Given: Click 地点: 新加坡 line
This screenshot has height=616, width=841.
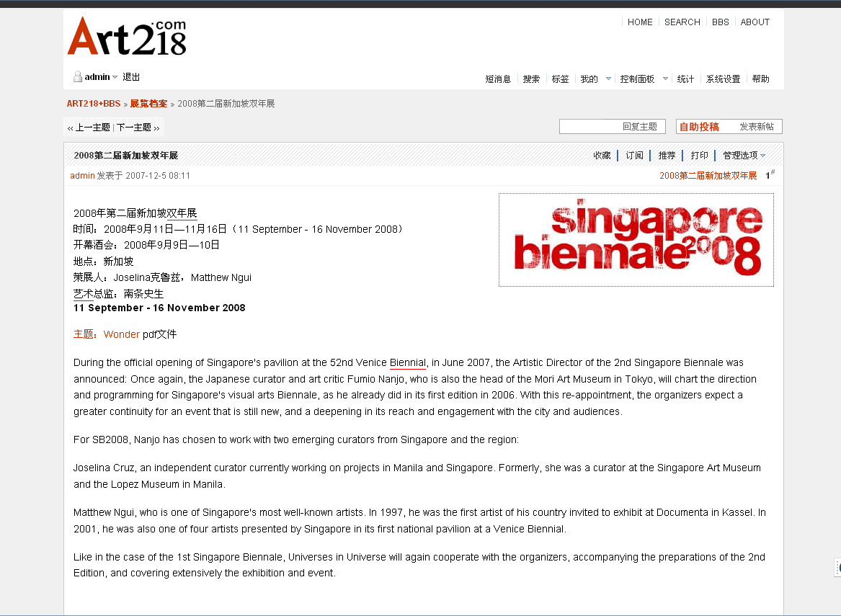Looking at the screenshot, I should (x=104, y=262).
